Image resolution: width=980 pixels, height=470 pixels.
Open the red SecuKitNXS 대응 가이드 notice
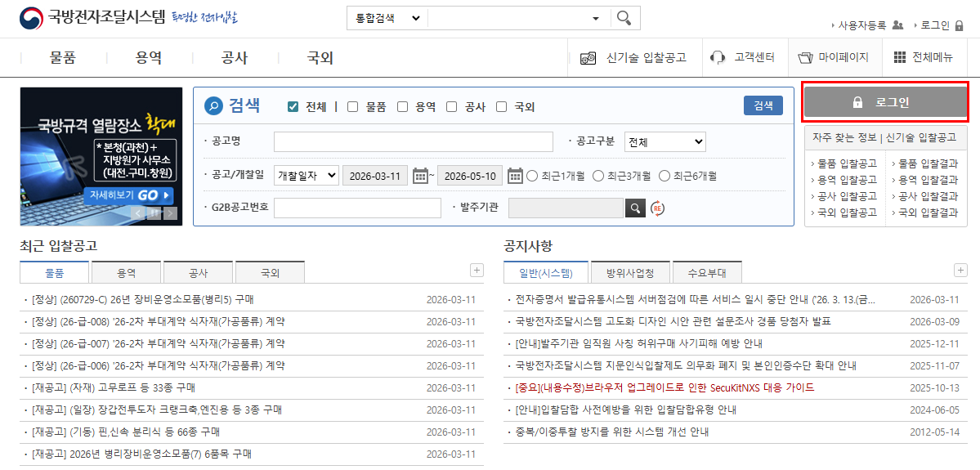tap(665, 388)
